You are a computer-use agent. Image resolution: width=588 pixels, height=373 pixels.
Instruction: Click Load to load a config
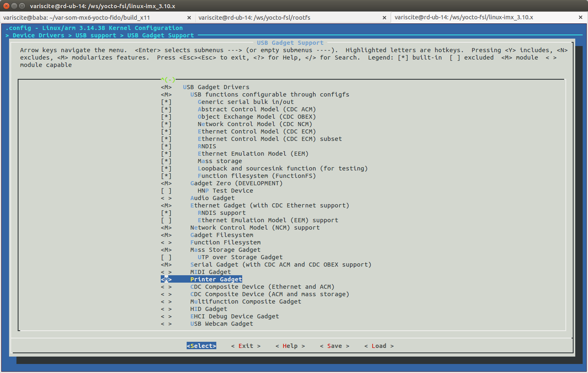pyautogui.click(x=379, y=346)
